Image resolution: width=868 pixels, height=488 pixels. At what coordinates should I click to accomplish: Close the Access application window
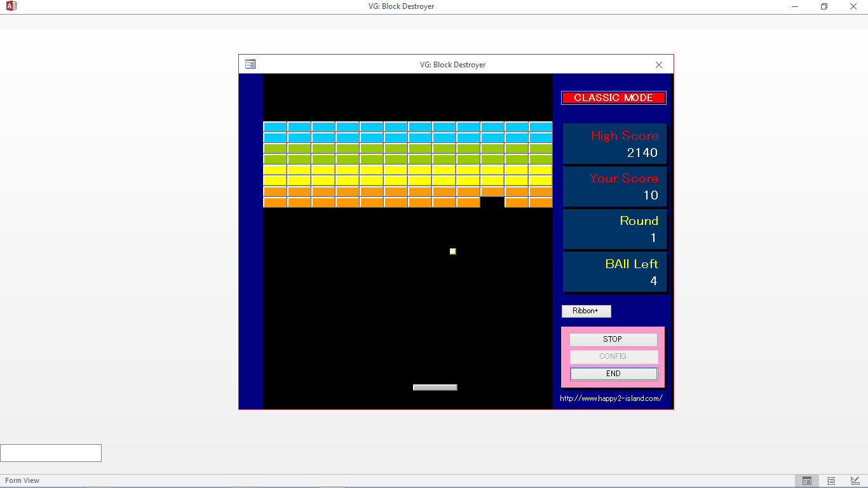point(853,6)
